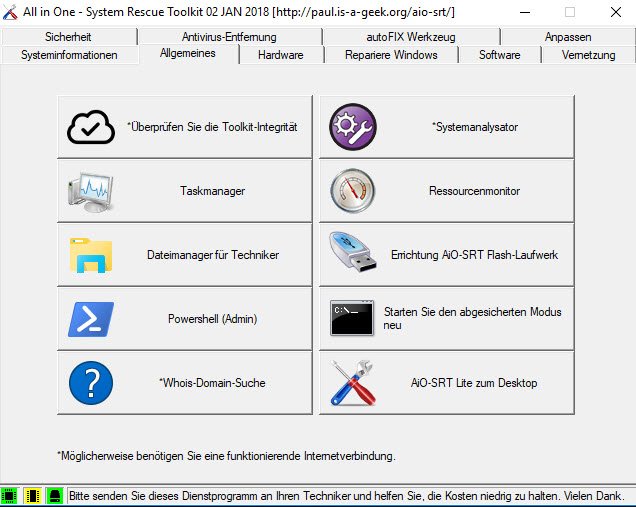Open the Hardware tab
636x507 pixels.
281,55
